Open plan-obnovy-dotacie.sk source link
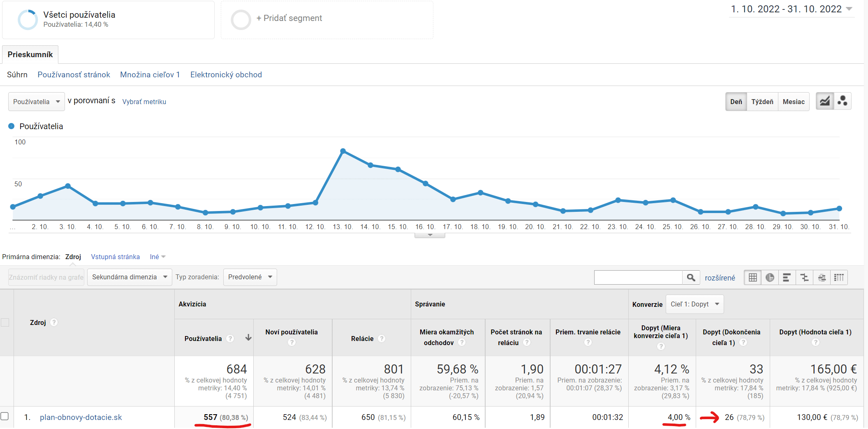 pyautogui.click(x=81, y=417)
